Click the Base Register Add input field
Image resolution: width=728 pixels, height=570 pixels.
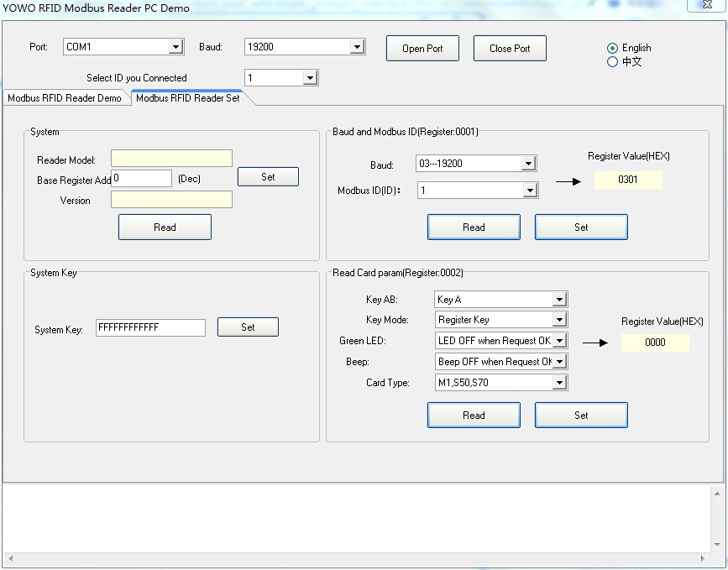coord(141,179)
